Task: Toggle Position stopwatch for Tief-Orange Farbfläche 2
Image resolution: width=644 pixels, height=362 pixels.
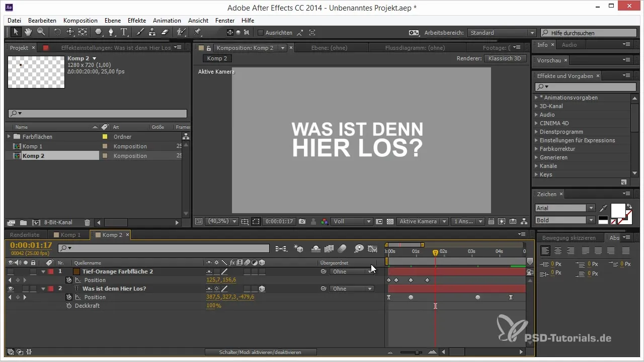Action: point(69,280)
